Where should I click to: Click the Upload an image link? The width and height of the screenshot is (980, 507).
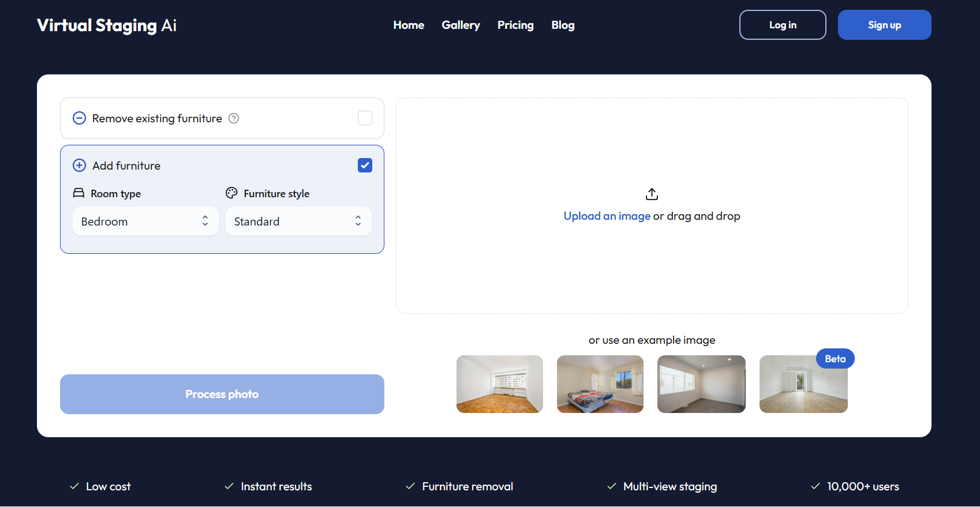click(x=607, y=216)
